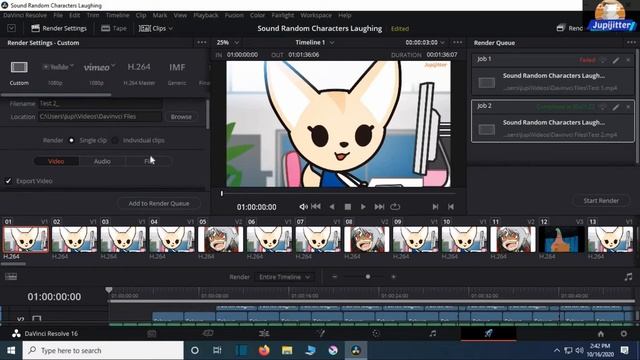Switch to the File settings tab
The width and height of the screenshot is (640, 360).
(149, 161)
